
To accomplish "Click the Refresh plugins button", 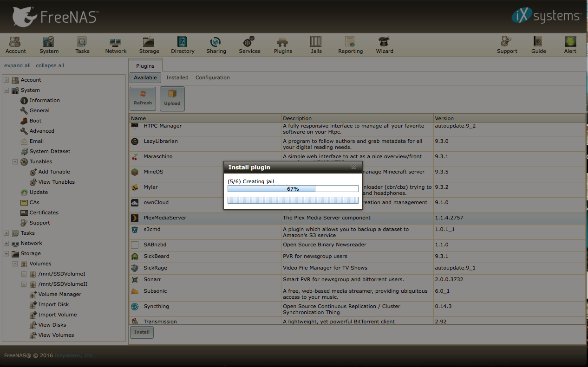I will point(143,98).
